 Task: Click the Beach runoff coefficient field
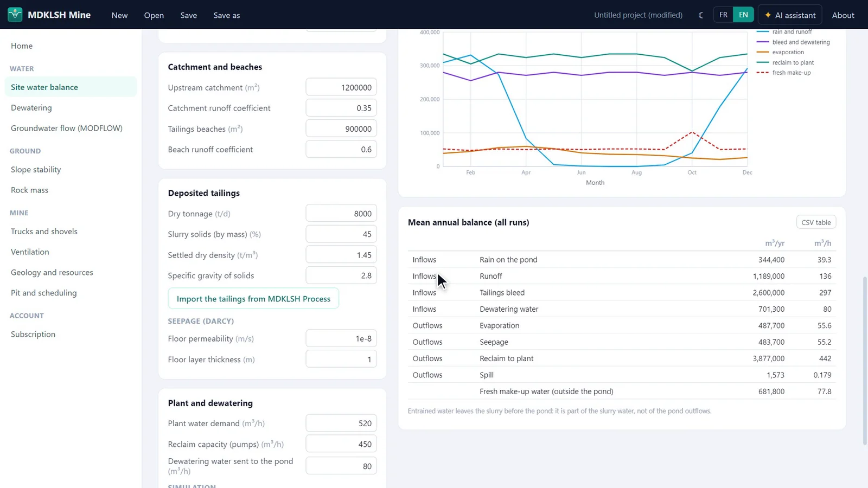[341, 149]
